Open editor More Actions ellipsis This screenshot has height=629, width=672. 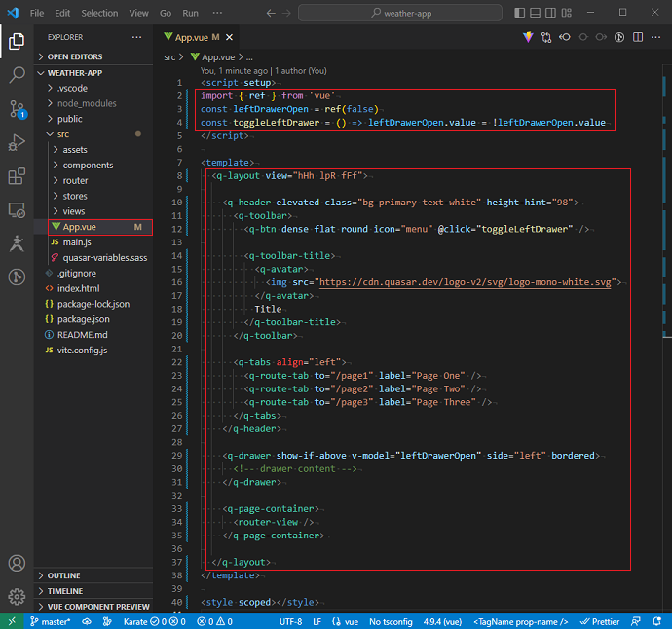(x=655, y=37)
